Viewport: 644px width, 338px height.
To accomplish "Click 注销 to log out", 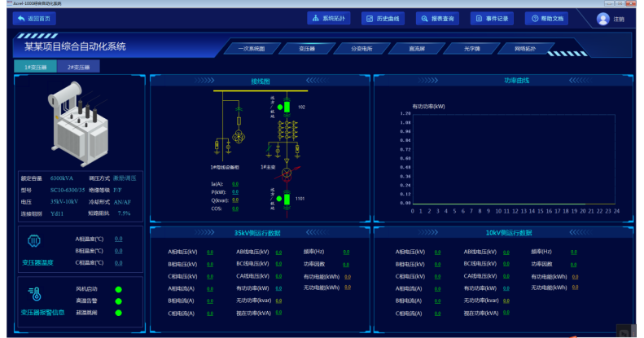I will 619,20.
